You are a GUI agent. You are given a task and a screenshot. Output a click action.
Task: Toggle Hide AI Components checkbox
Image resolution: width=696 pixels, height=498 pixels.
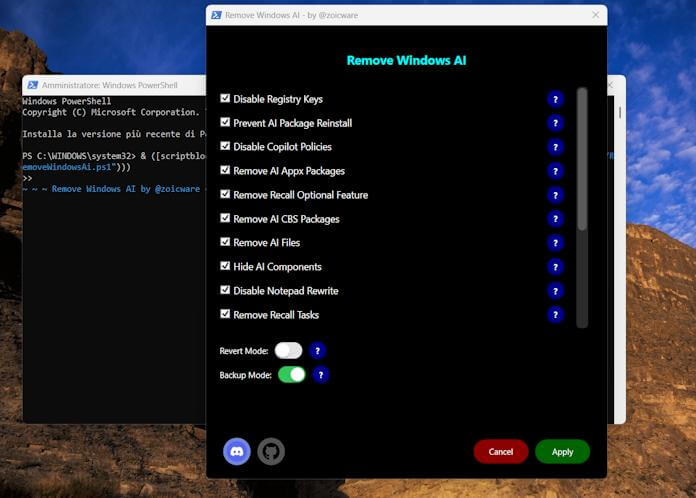click(x=225, y=266)
